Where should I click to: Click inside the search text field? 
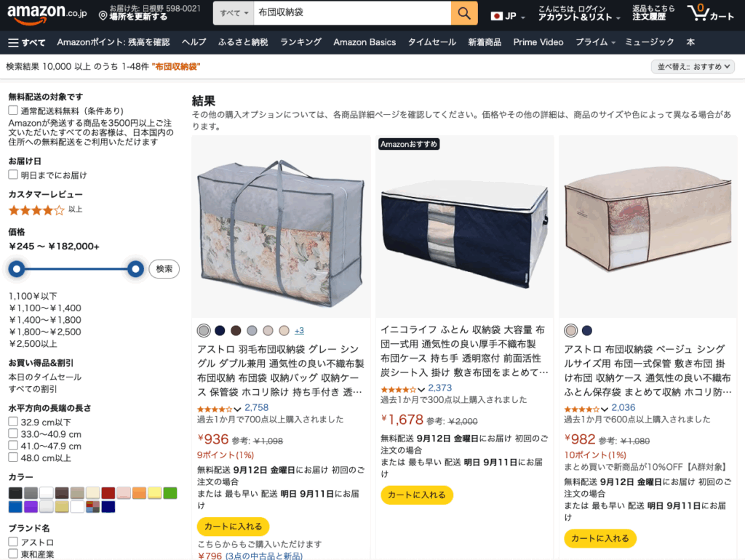[x=352, y=13]
